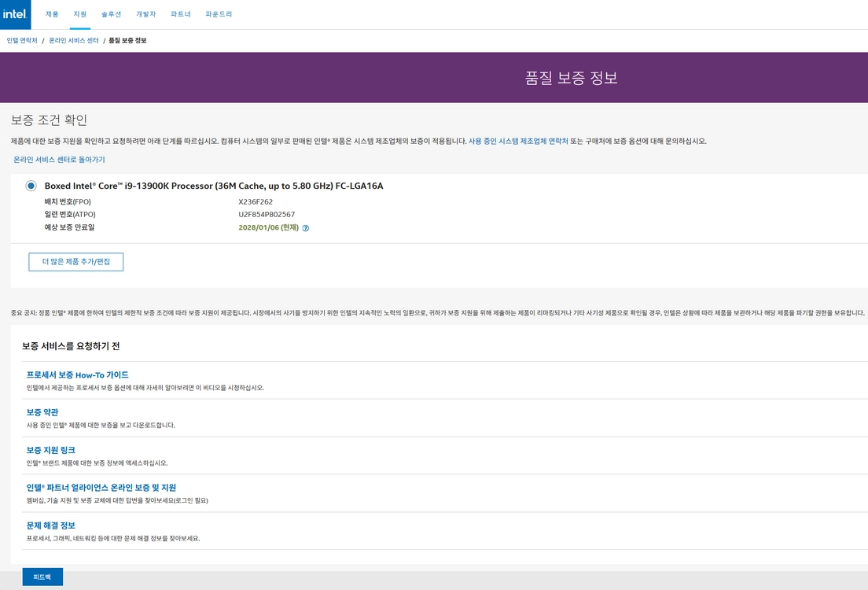Click 온라인 서비스 센터로 돌아가기 link
The width and height of the screenshot is (868, 590).
point(59,160)
